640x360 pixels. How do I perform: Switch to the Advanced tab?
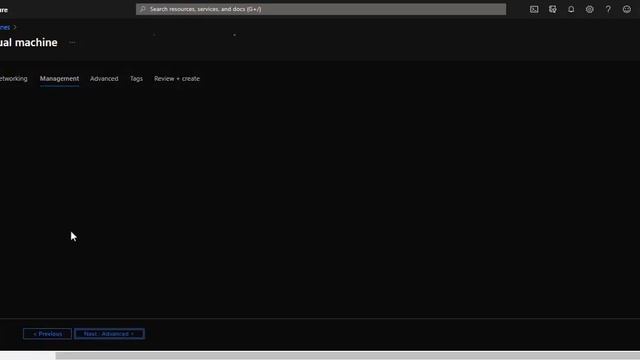[104, 78]
